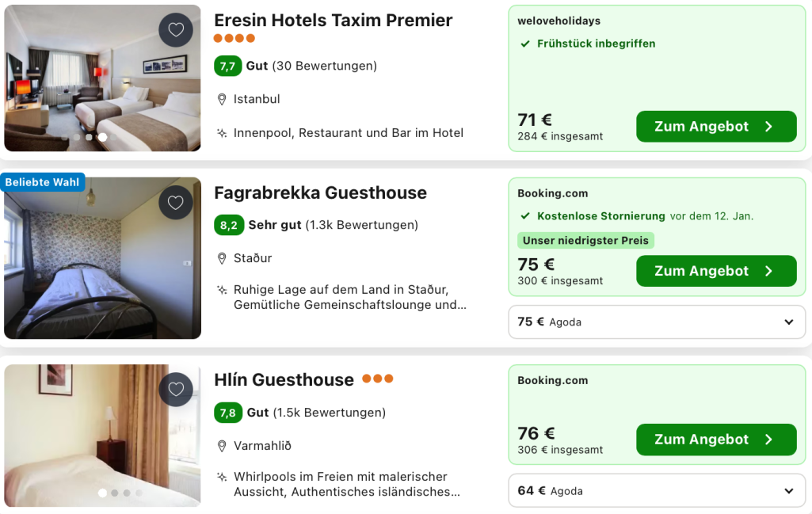The height and width of the screenshot is (514, 812).
Task: Click sparkle icon next to Whirlpools im Freien
Action: coord(222,477)
